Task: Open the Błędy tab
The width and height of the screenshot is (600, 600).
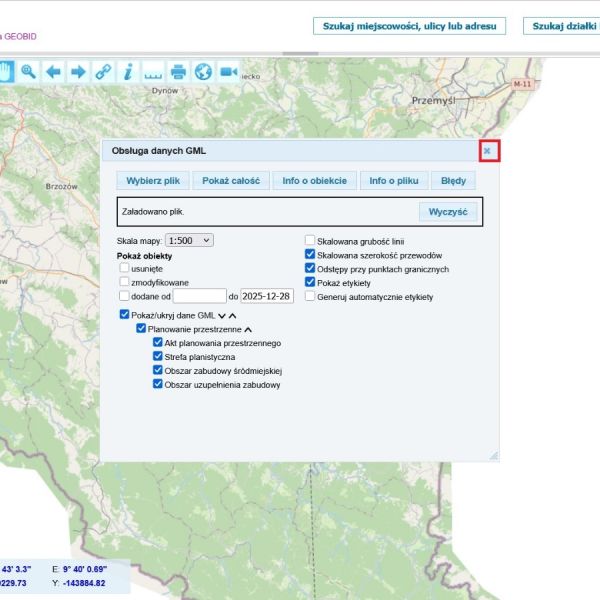Action: 453,181
